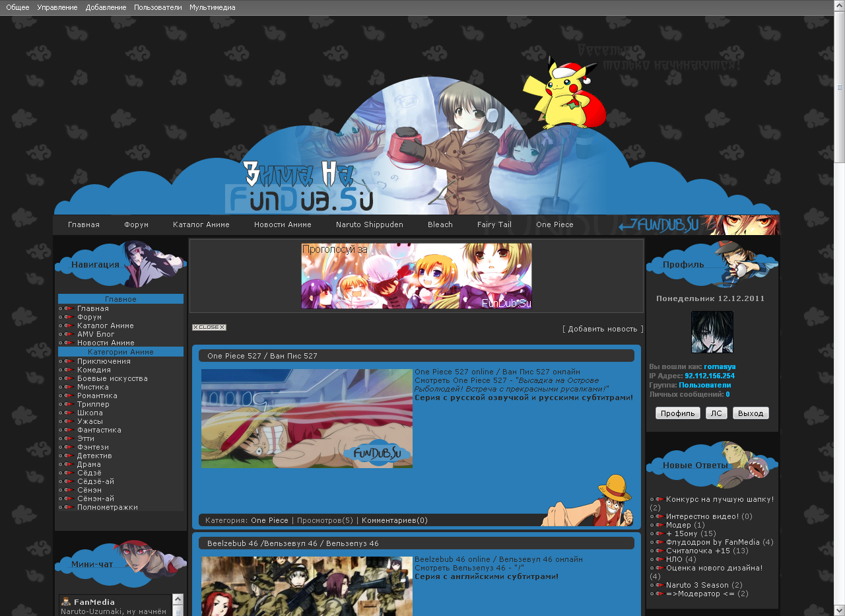
Task: Open One Piece 527 / Ван Пис 527 title
Action: pyautogui.click(x=262, y=356)
